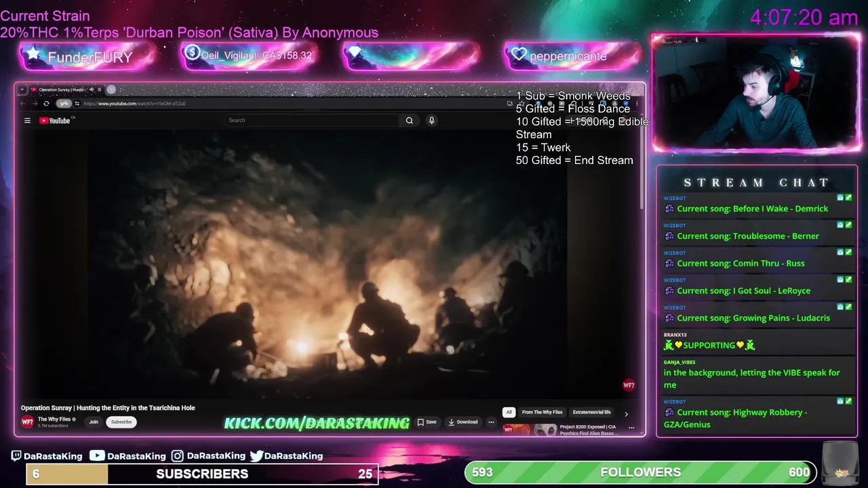
Task: Click the YouTube search magnifier button
Action: coord(409,120)
